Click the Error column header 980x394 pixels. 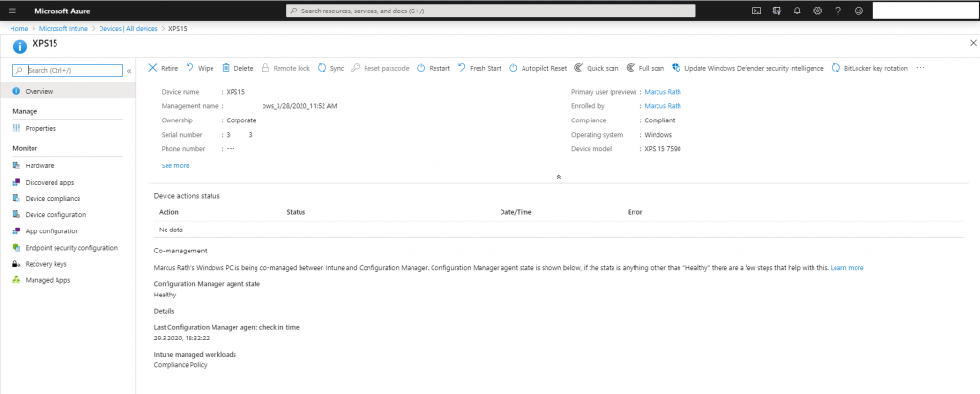coord(635,212)
